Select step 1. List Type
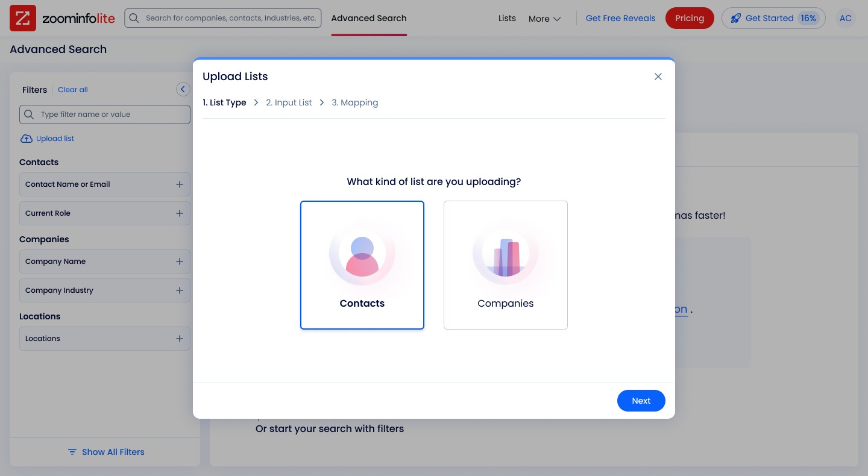This screenshot has width=868, height=476. [224, 102]
